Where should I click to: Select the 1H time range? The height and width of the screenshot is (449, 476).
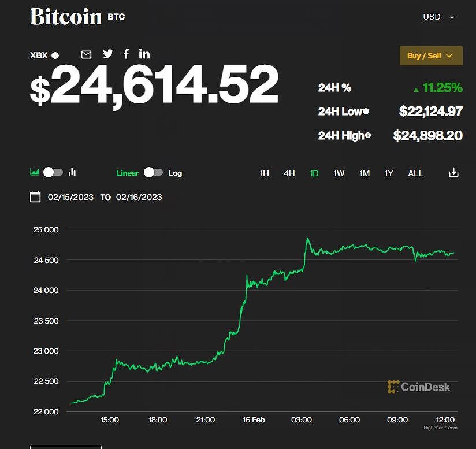[264, 173]
